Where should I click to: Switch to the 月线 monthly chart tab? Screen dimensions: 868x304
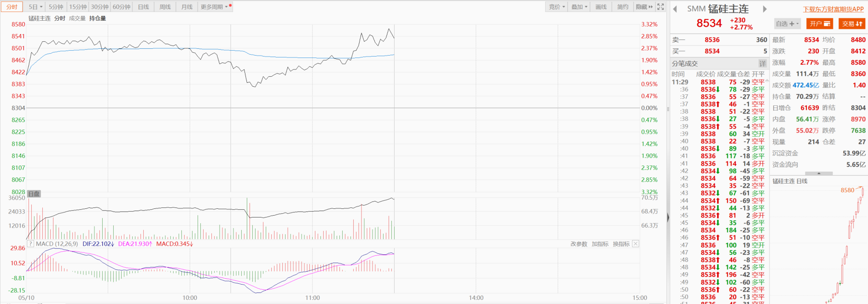click(187, 7)
